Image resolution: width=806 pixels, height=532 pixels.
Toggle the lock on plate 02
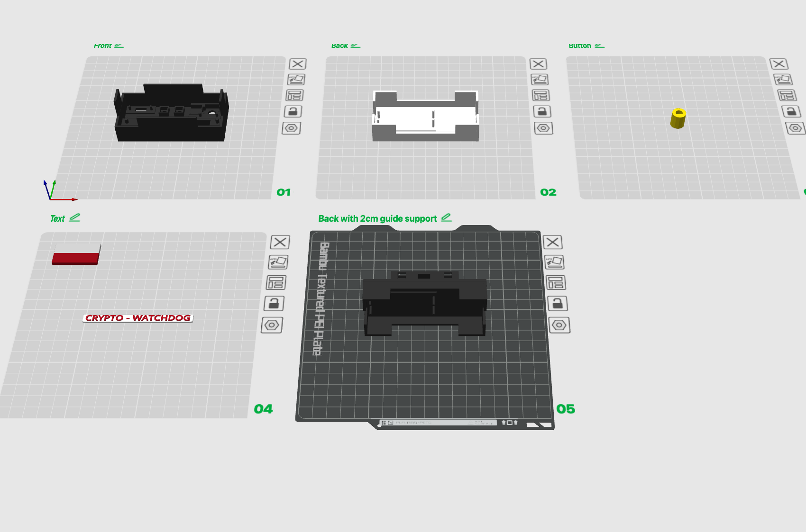click(542, 111)
